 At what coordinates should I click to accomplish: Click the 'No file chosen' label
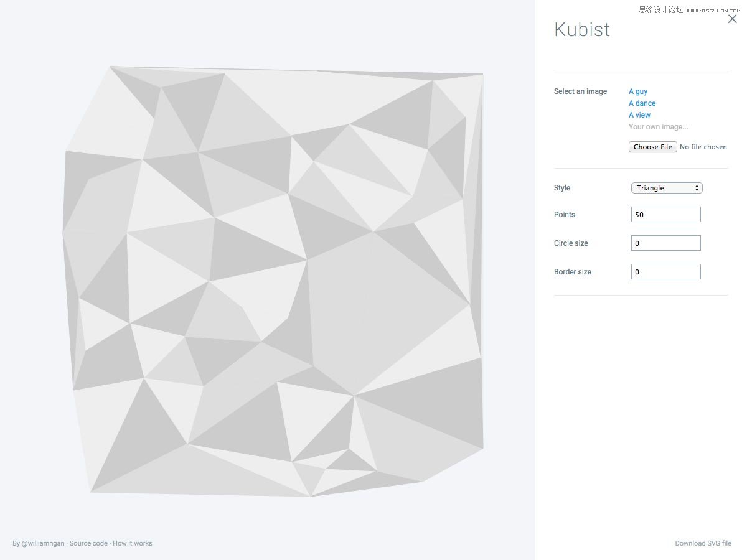tap(703, 147)
